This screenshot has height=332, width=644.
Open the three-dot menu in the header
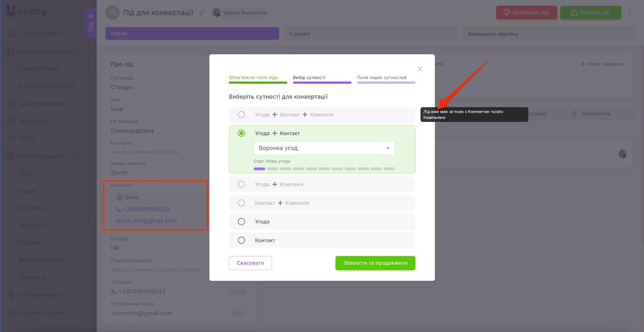[x=630, y=13]
